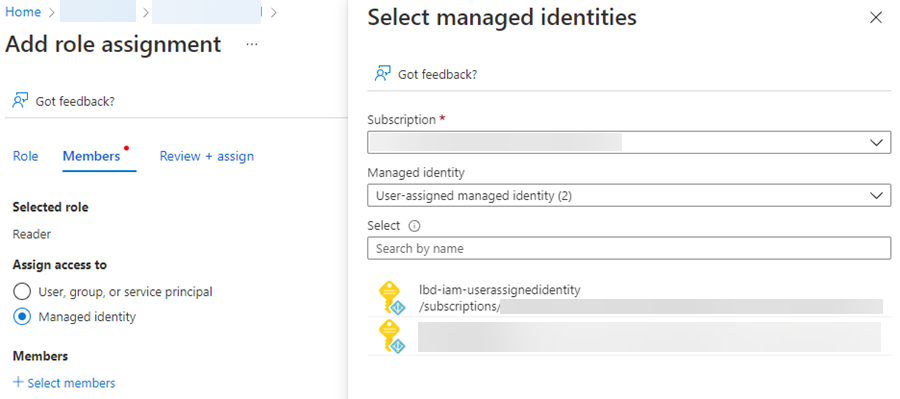900x399 pixels.
Task: Click the /subscriptions/ path of lbd-iam identity
Action: (x=460, y=307)
